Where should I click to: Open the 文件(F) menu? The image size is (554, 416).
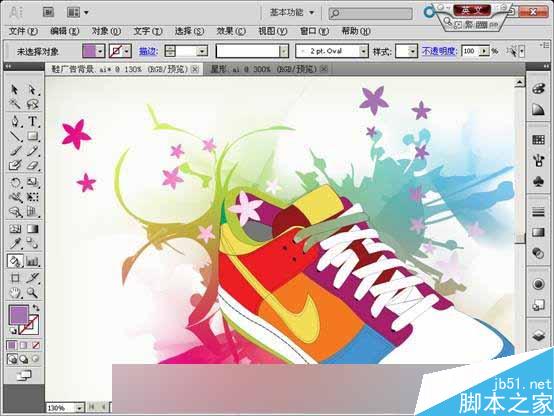point(23,31)
